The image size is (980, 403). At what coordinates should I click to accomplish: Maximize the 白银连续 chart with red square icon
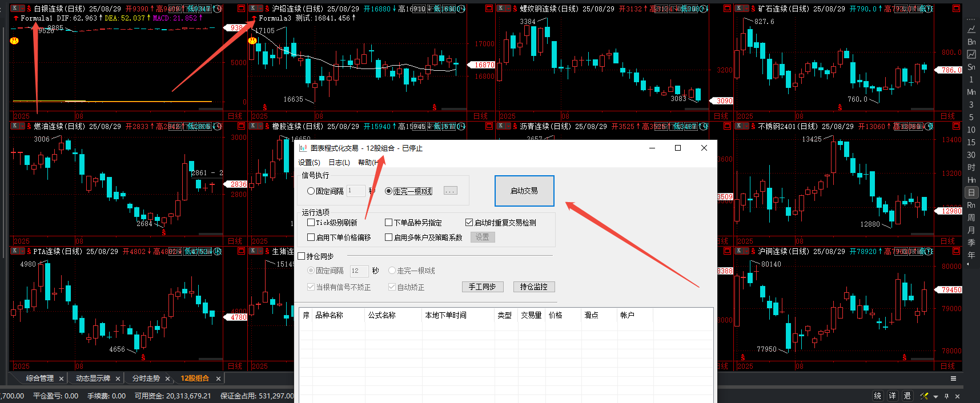[241, 9]
